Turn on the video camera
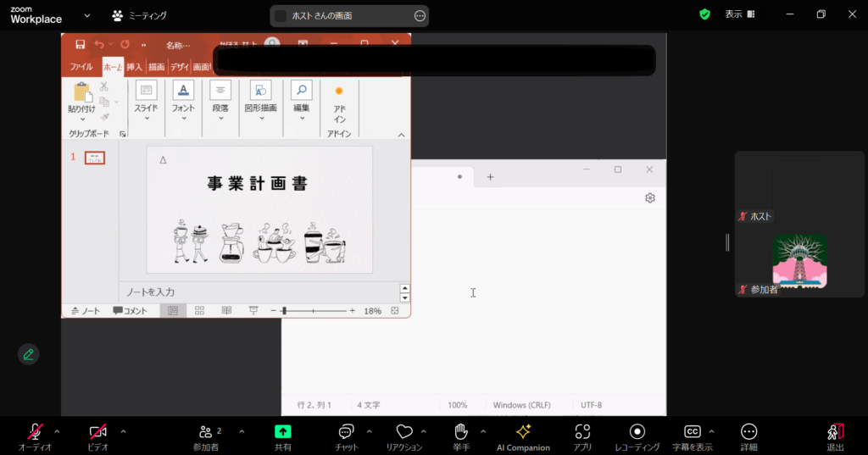The width and height of the screenshot is (868, 455). coord(98,432)
